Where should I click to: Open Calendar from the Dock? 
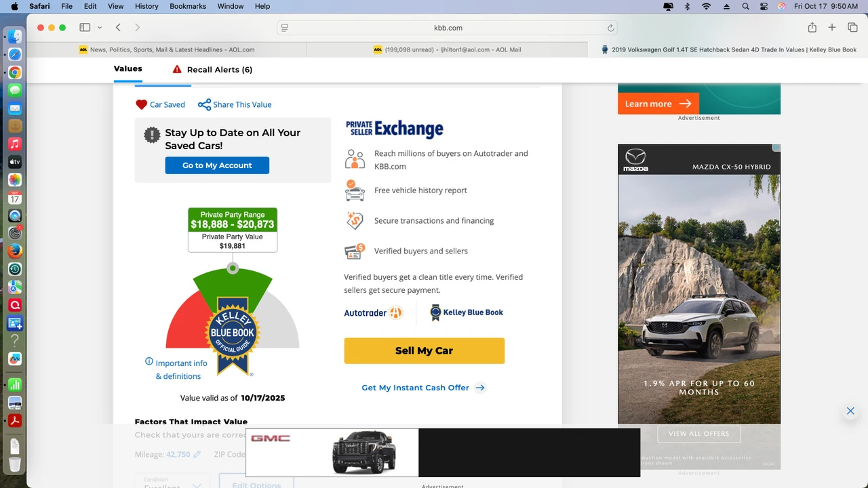pos(14,198)
